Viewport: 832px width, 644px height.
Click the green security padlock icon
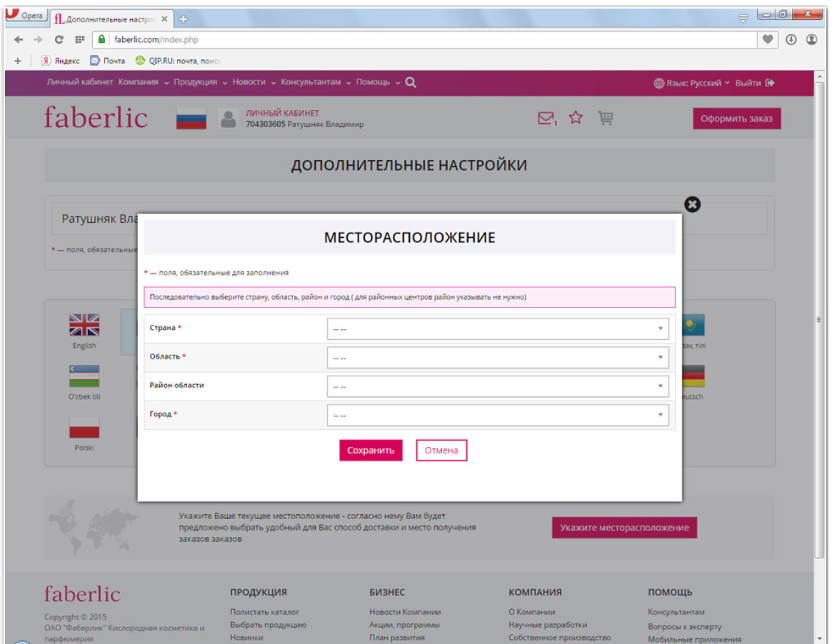pyautogui.click(x=102, y=39)
